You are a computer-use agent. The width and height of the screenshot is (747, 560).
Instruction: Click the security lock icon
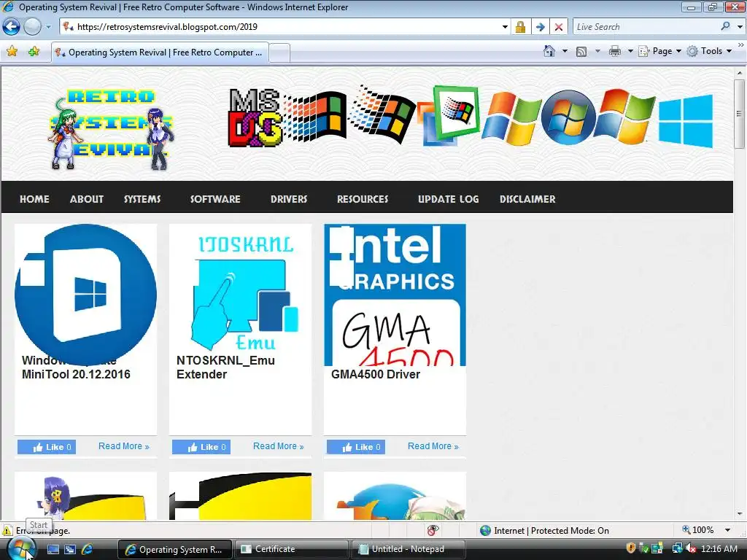[x=520, y=27]
